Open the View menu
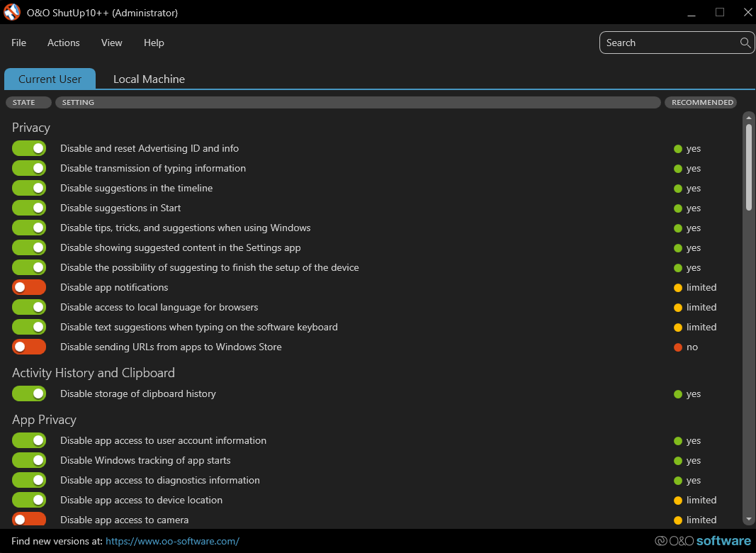The width and height of the screenshot is (756, 553). 112,43
